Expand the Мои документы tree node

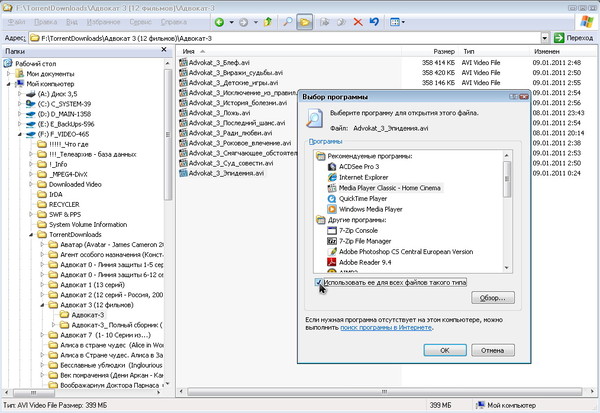click(x=9, y=73)
